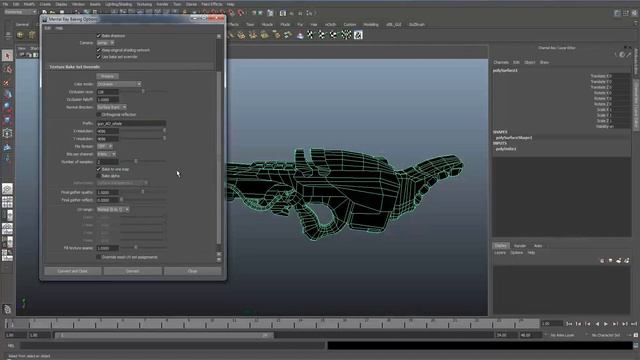Open Options menu in layer editor
Viewport: 640px width, 360px height.
[516, 253]
